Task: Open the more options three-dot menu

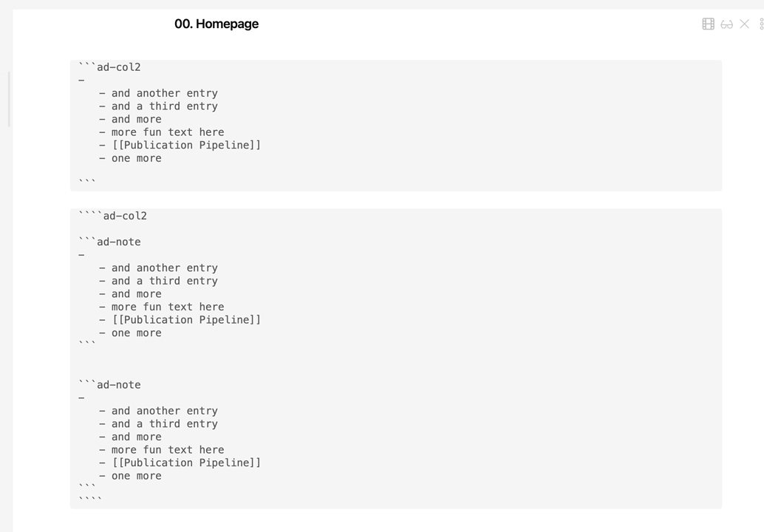Action: click(761, 23)
